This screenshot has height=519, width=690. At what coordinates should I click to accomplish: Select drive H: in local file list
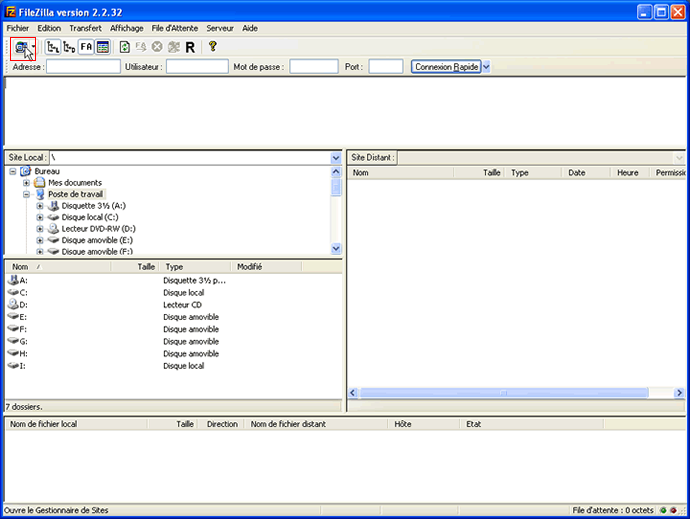point(23,353)
